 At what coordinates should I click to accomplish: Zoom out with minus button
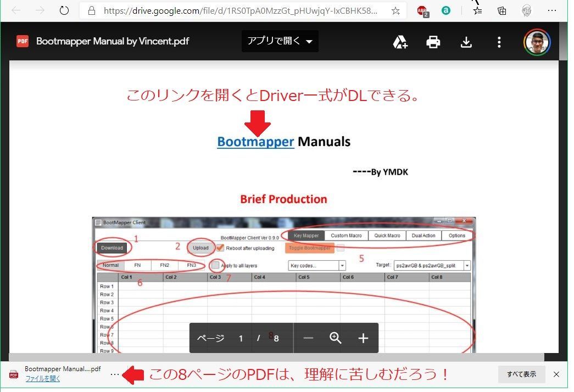click(308, 338)
